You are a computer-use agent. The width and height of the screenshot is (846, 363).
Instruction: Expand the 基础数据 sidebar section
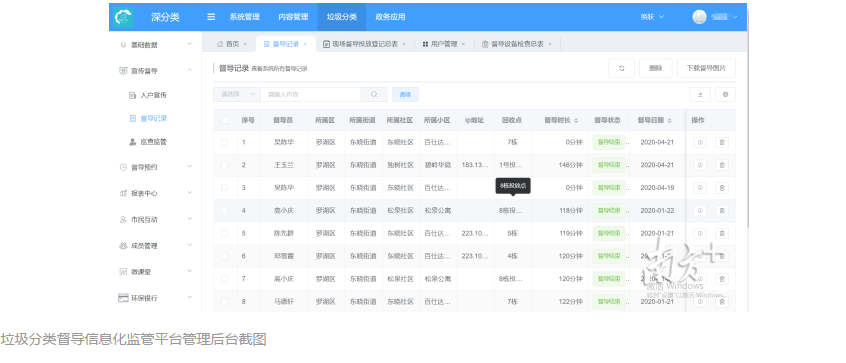click(x=155, y=45)
